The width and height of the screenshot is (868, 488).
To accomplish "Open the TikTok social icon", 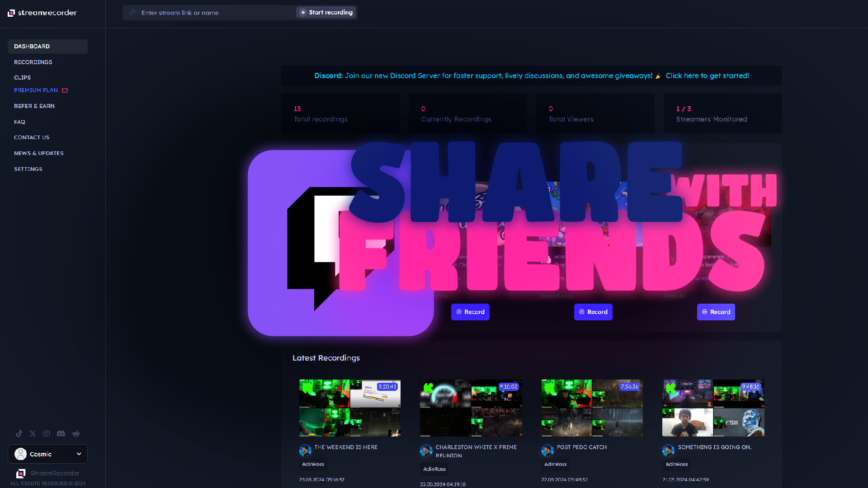I will point(19,433).
